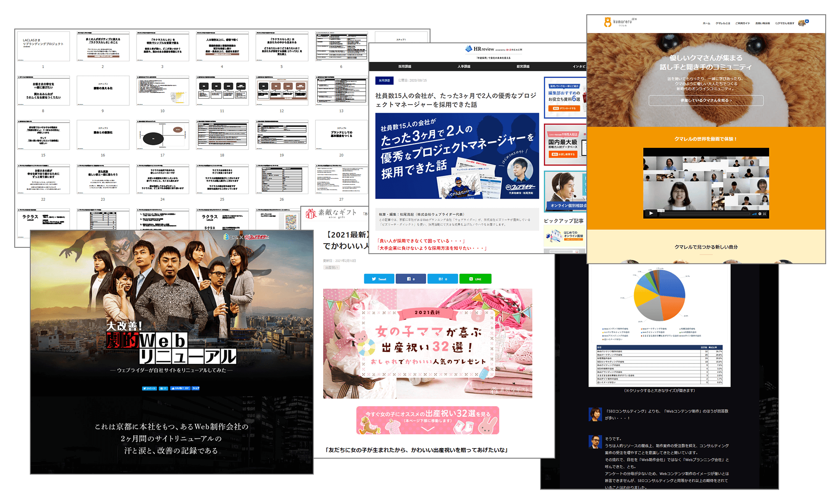Click green LINE share button
The height and width of the screenshot is (504, 840).
(x=475, y=279)
